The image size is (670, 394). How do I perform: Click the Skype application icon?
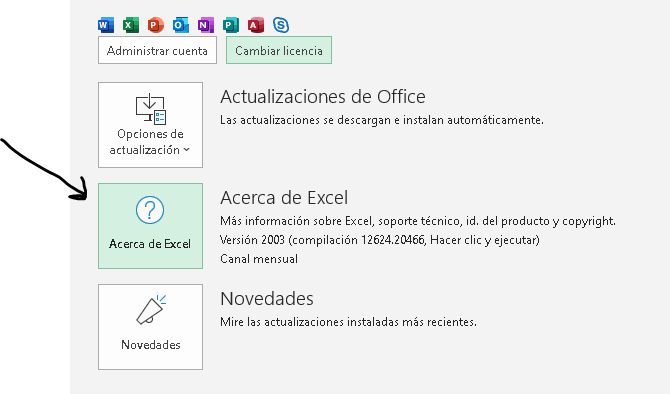coord(281,25)
